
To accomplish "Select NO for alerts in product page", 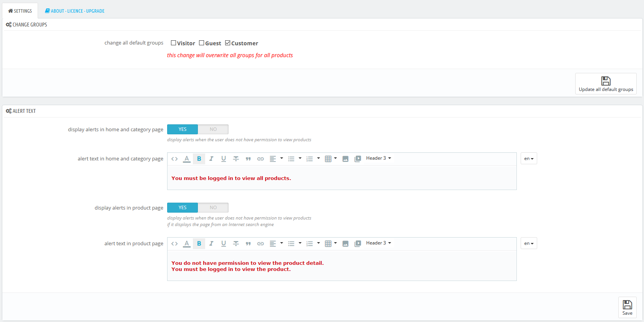I will pyautogui.click(x=213, y=208).
